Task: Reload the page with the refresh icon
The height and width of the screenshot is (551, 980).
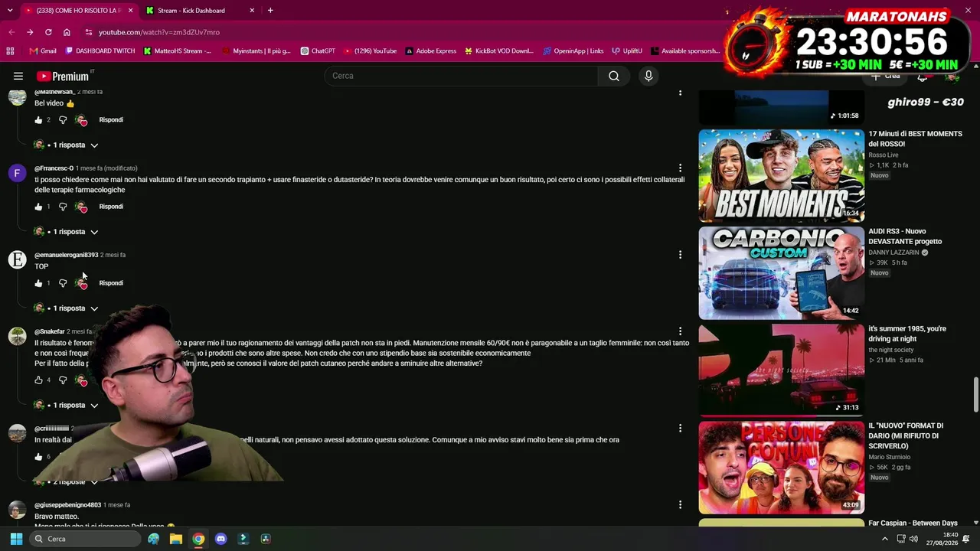Action: point(48,32)
